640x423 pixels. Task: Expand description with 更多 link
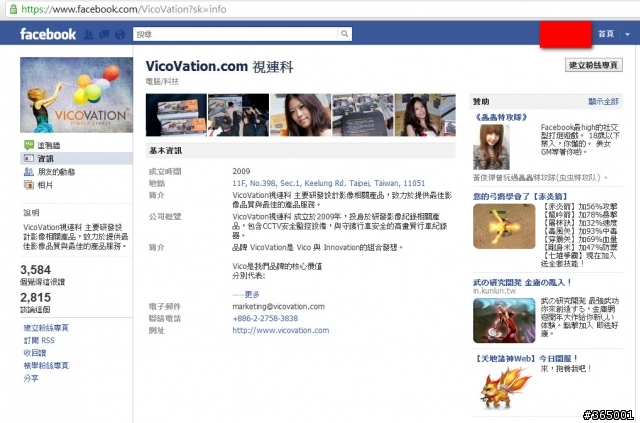[252, 294]
